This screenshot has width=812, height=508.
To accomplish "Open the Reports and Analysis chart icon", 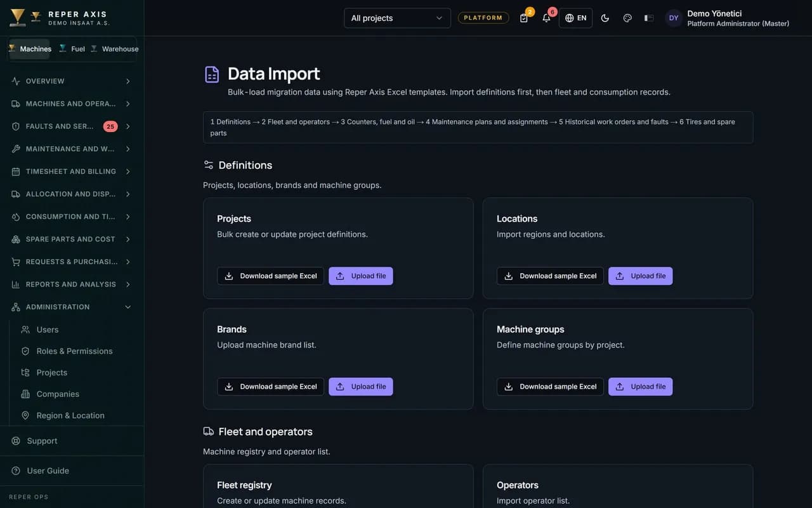I will tap(16, 284).
